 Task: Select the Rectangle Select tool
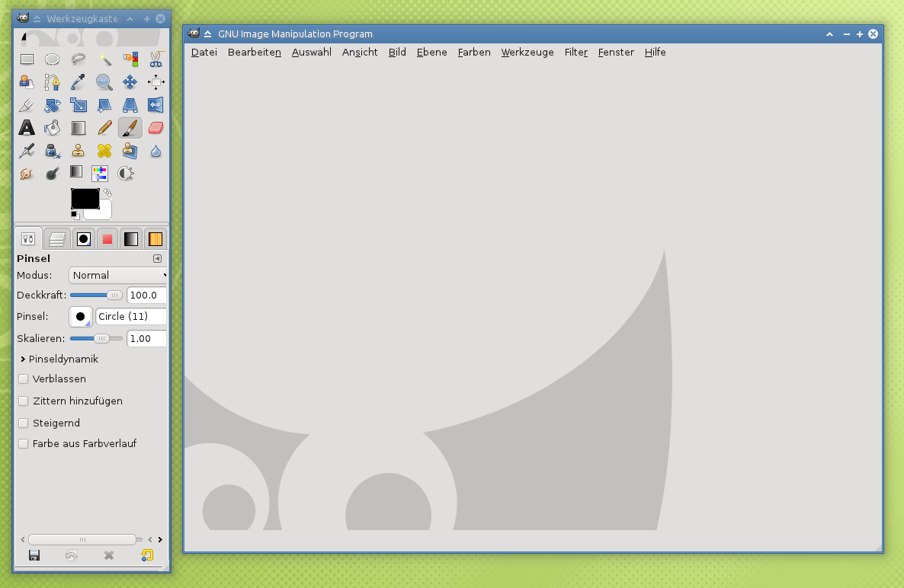point(27,59)
